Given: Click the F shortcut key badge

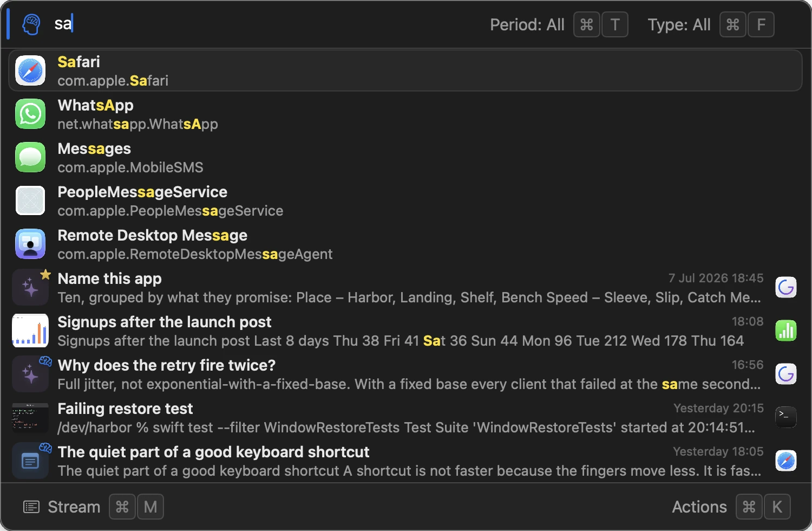Looking at the screenshot, I should 761,24.
